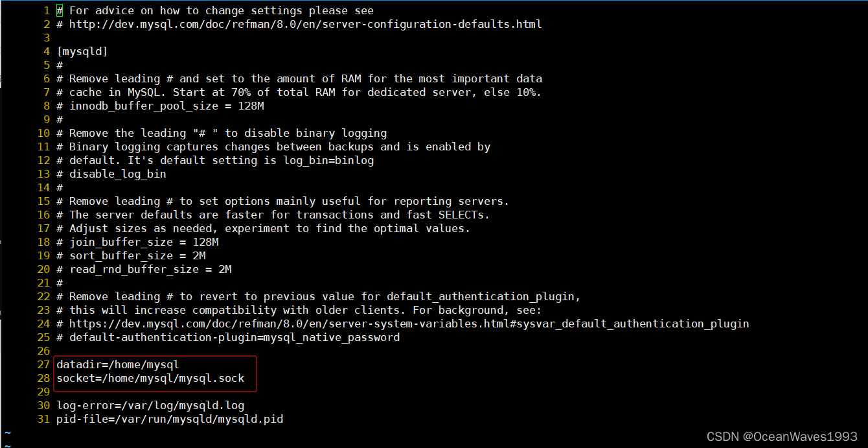Click the "Remove leading # to set options" comment

(x=290, y=201)
